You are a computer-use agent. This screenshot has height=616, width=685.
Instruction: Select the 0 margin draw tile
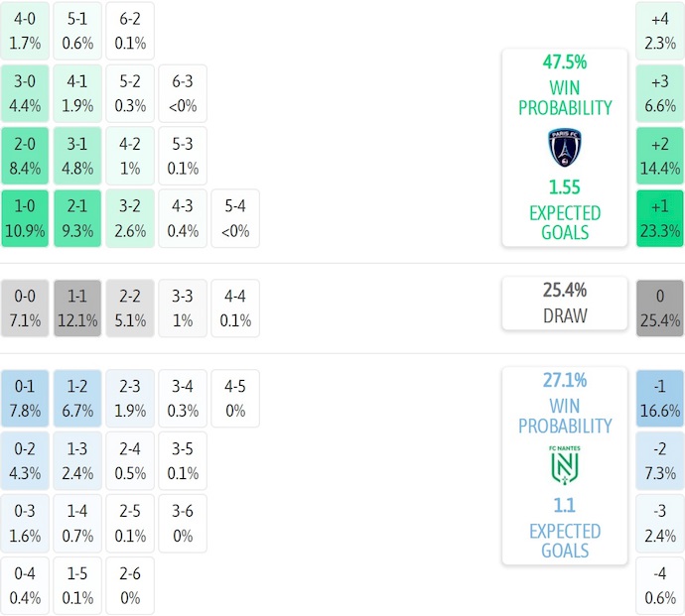pos(659,308)
